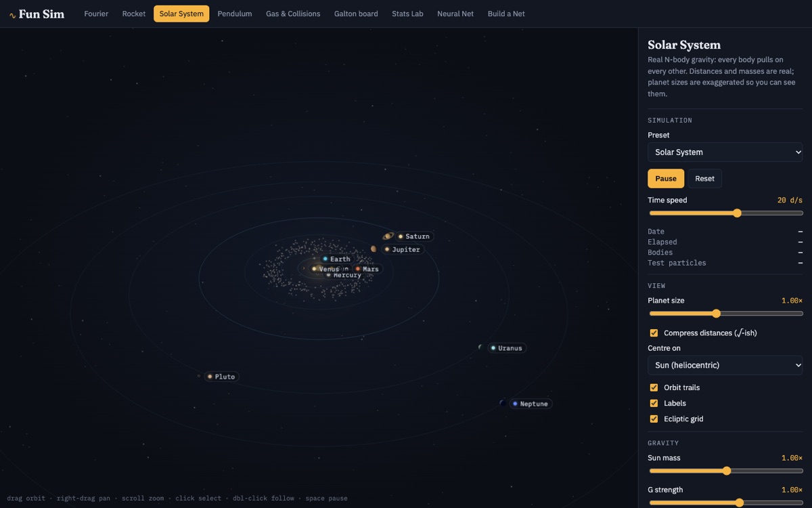Click the Neptune planet body

point(503,403)
